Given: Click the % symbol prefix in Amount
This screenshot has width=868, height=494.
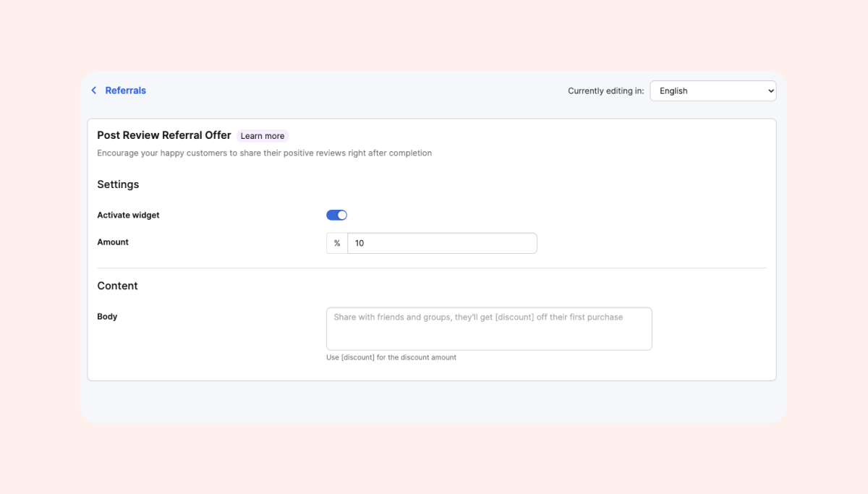Looking at the screenshot, I should pos(337,244).
